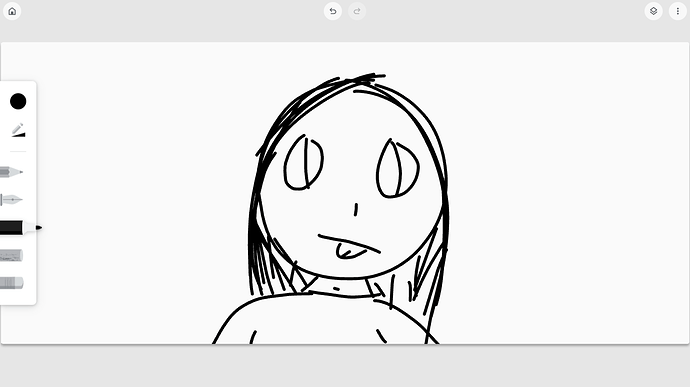Select the black Marker tool
The width and height of the screenshot is (690, 387).
coord(21,228)
